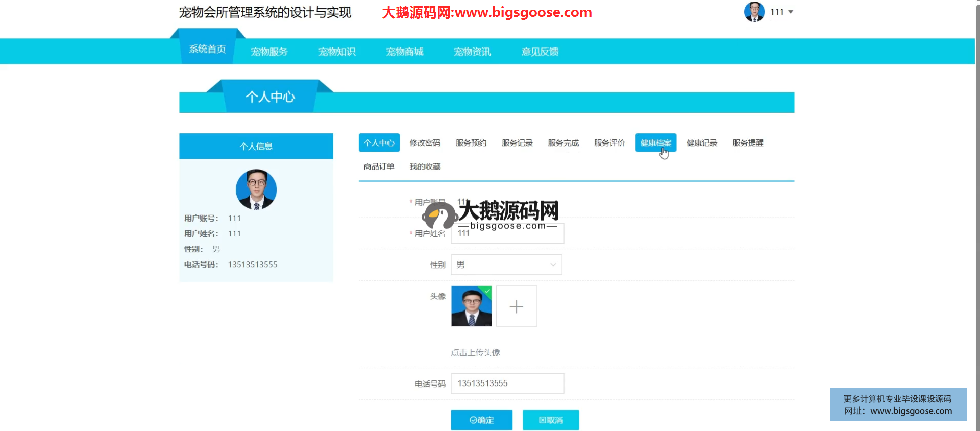Select the uploaded avatar thumbnail
The image size is (980, 431).
pyautogui.click(x=471, y=306)
